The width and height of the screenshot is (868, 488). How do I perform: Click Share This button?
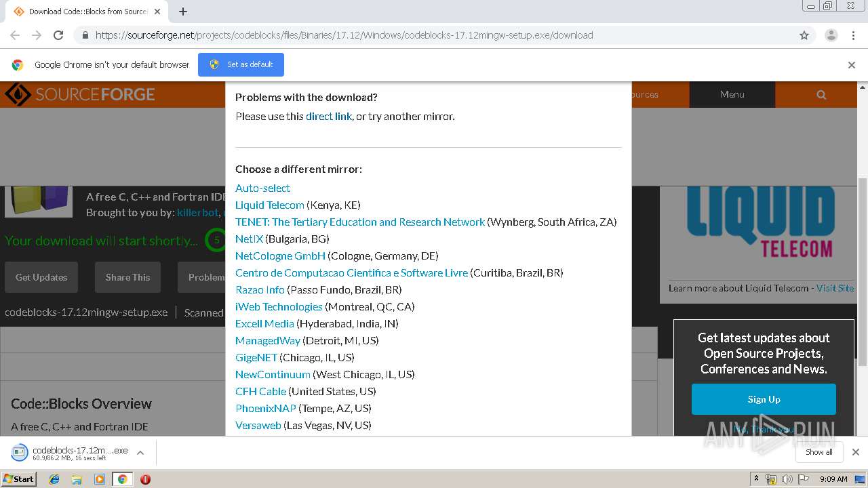click(x=127, y=277)
